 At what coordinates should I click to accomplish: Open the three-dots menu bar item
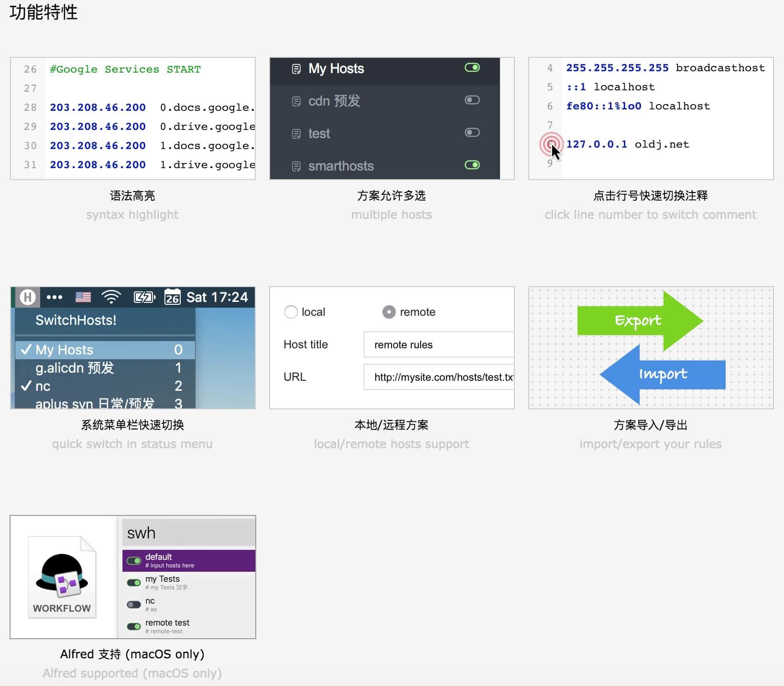[x=54, y=297]
